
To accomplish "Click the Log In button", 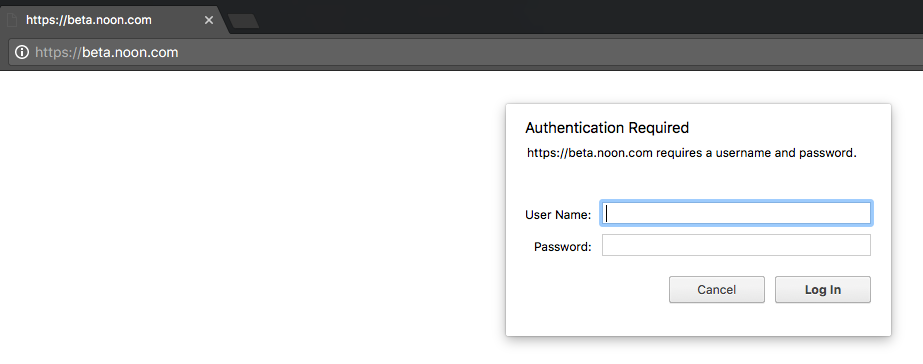I will [x=822, y=290].
